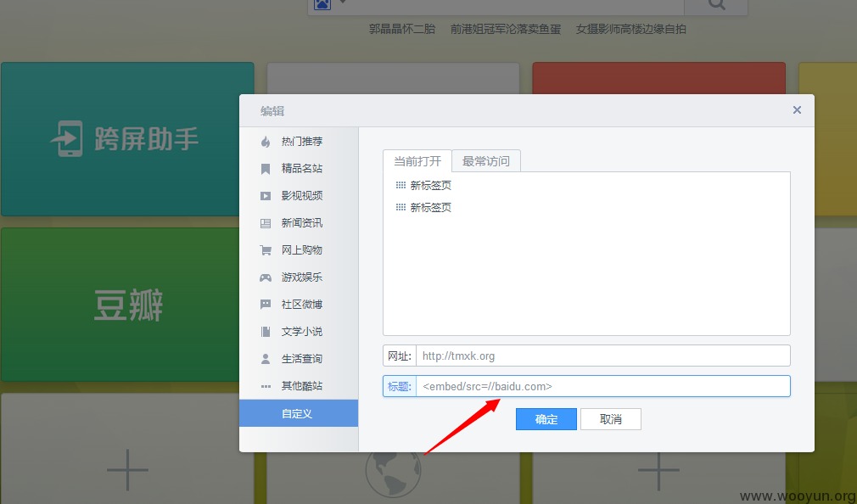Click the chat bubble icon beside 社区微博

point(266,305)
